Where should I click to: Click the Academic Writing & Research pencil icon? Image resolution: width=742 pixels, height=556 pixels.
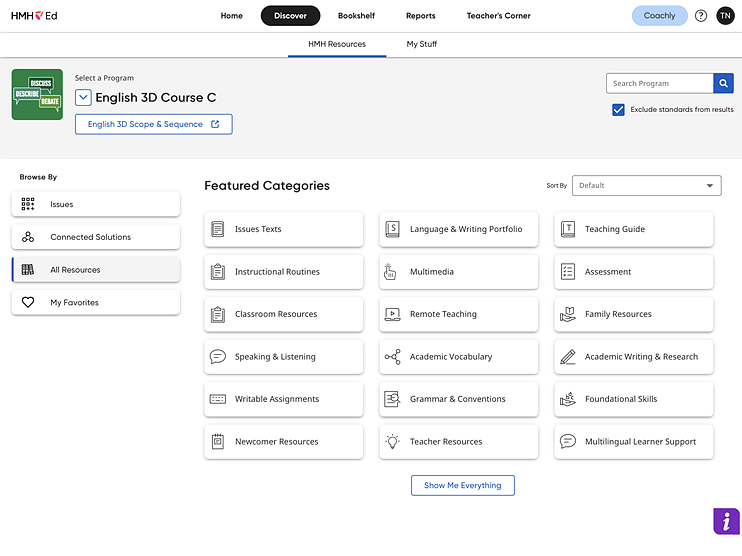pos(567,356)
